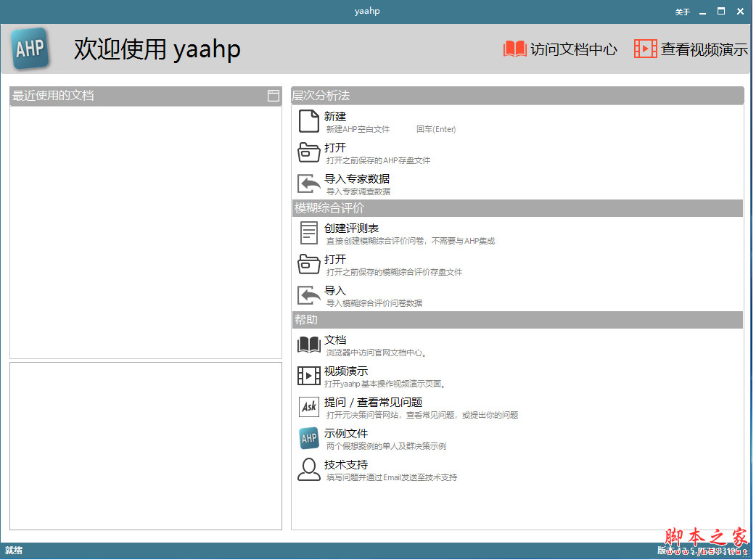
Task: Click the 视频演示 video icon
Action: tap(308, 375)
